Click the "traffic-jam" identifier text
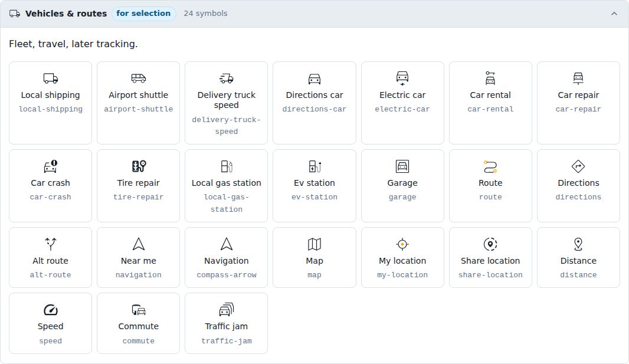The height and width of the screenshot is (364, 629). point(226,341)
